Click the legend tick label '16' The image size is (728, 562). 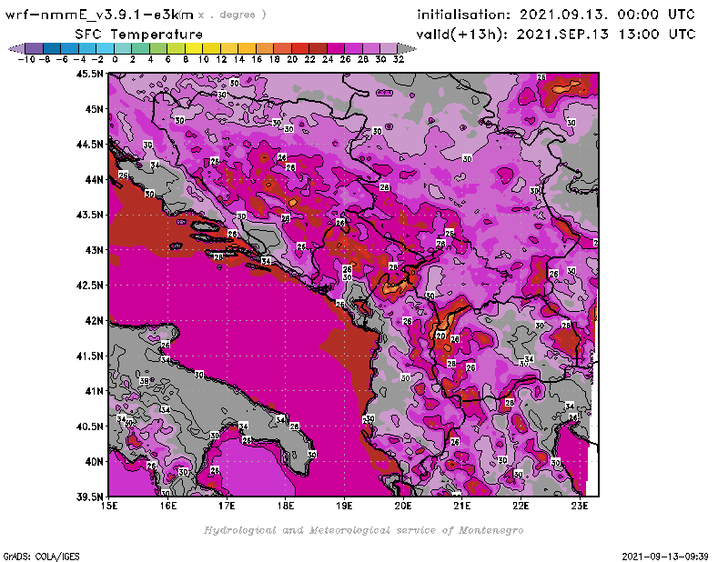pyautogui.click(x=257, y=59)
